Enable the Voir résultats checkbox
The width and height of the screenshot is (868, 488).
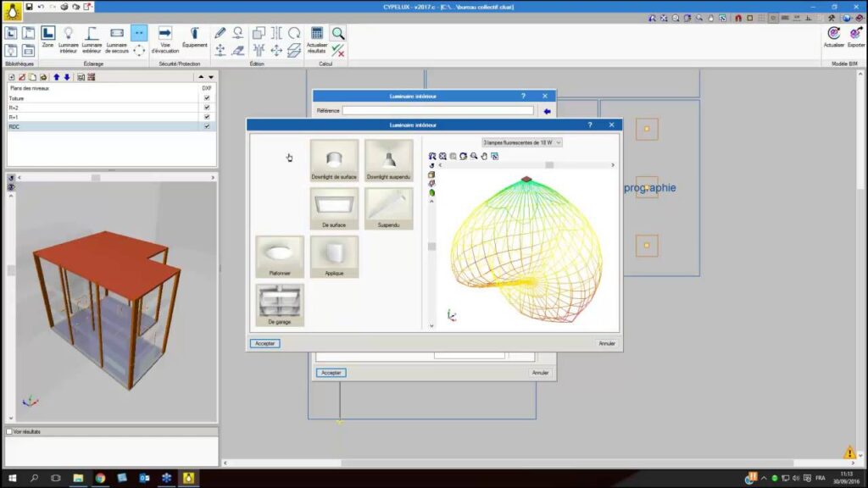(x=9, y=431)
